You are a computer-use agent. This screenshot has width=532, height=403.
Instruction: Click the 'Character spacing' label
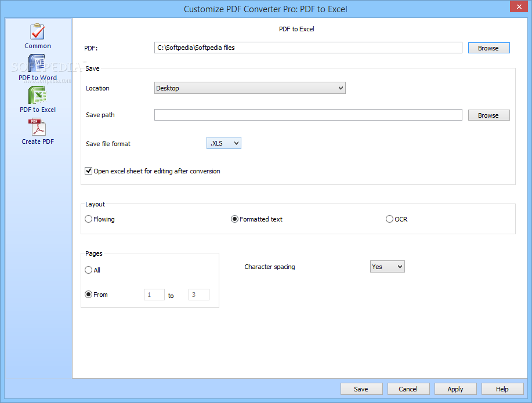coord(270,267)
